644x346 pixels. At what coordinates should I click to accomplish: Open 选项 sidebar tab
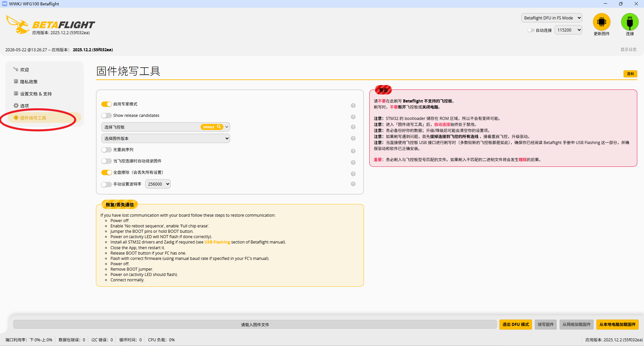tap(45, 106)
